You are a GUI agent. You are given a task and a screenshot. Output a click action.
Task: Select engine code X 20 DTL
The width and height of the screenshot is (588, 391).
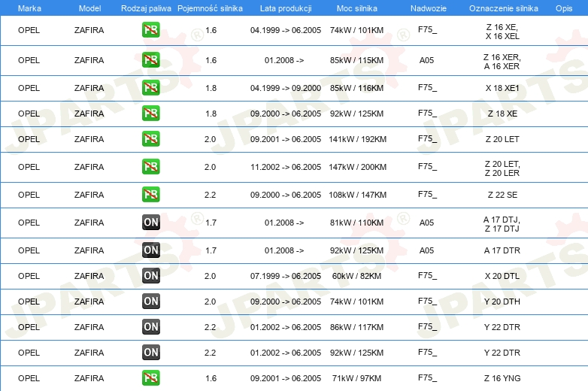coord(502,276)
